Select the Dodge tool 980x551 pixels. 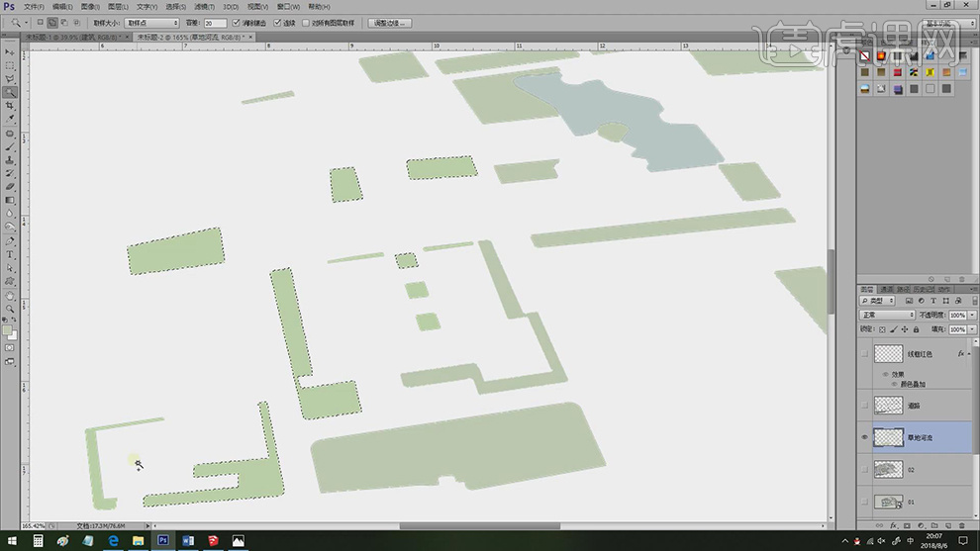(x=9, y=227)
